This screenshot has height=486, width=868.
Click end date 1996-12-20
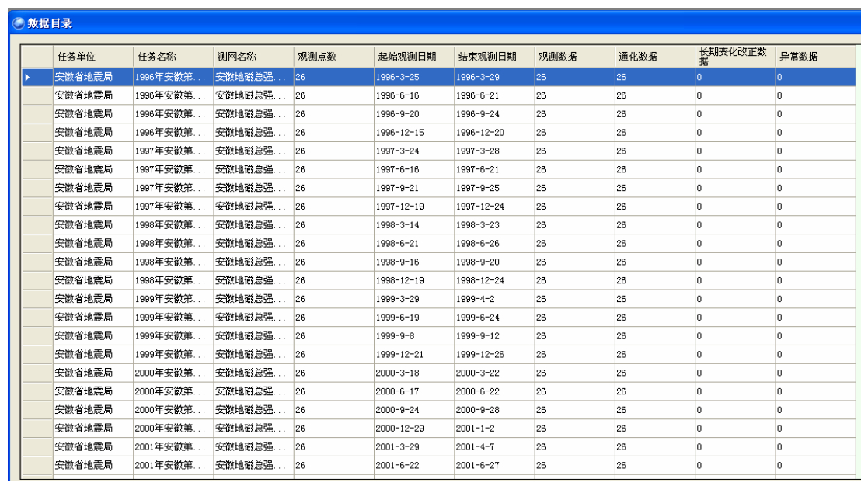[494, 133]
